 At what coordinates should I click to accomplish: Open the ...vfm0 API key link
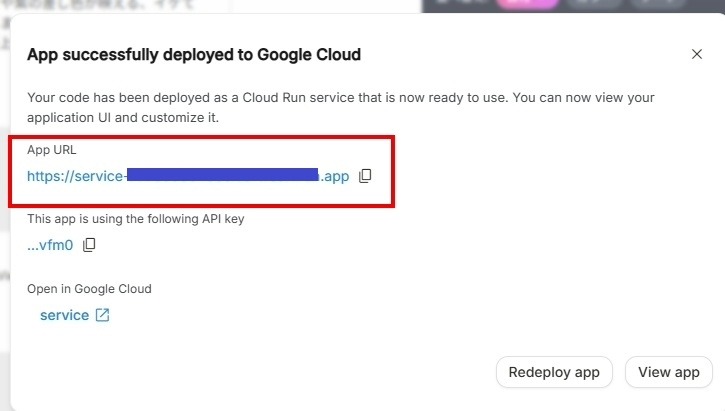pos(50,245)
